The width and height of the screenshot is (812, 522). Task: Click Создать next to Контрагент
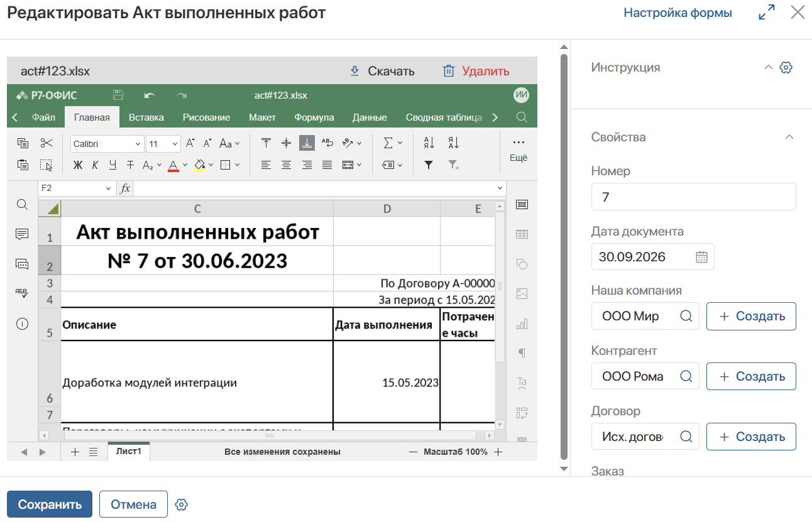[x=752, y=376]
